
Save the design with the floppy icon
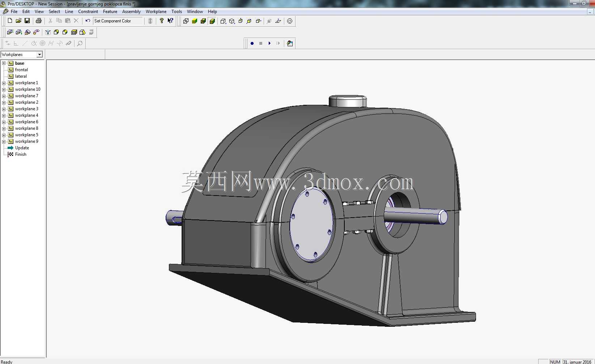tap(27, 21)
